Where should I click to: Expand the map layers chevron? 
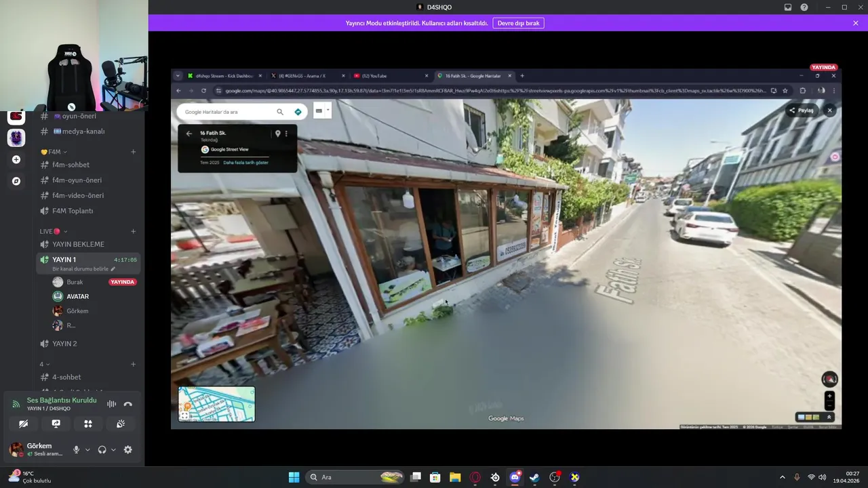[x=829, y=417]
